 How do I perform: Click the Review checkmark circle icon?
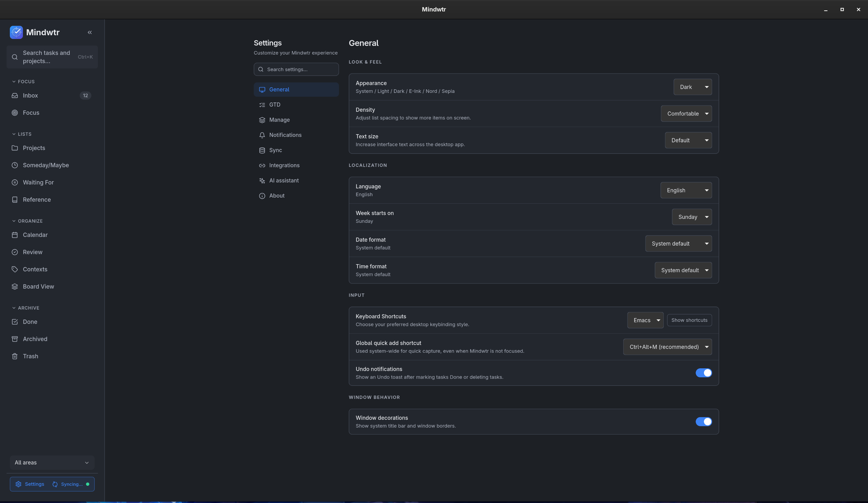click(x=15, y=252)
